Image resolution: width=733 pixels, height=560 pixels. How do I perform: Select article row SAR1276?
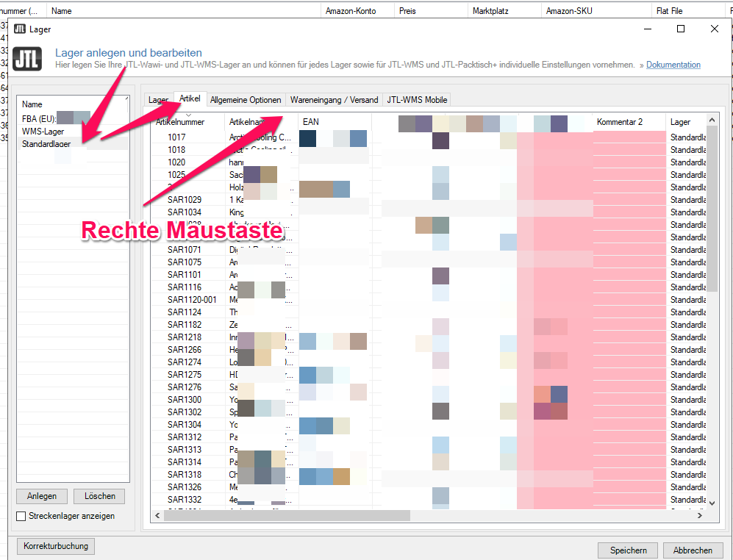tap(428, 387)
